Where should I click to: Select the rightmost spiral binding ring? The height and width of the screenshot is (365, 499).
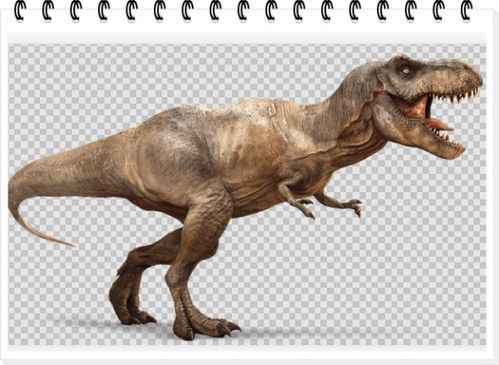click(x=466, y=10)
